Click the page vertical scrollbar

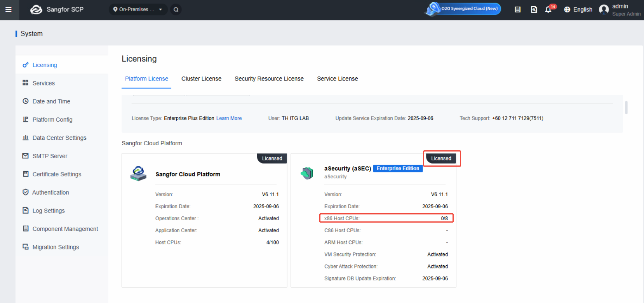click(626, 108)
